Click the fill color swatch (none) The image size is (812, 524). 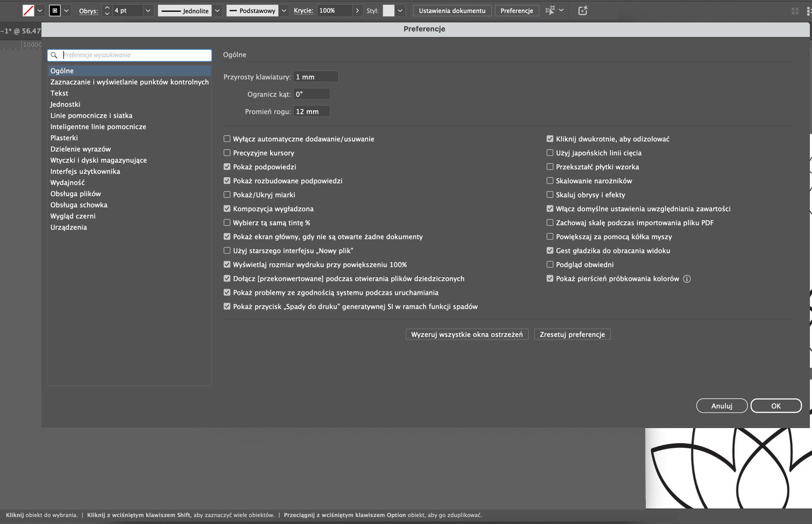click(28, 11)
